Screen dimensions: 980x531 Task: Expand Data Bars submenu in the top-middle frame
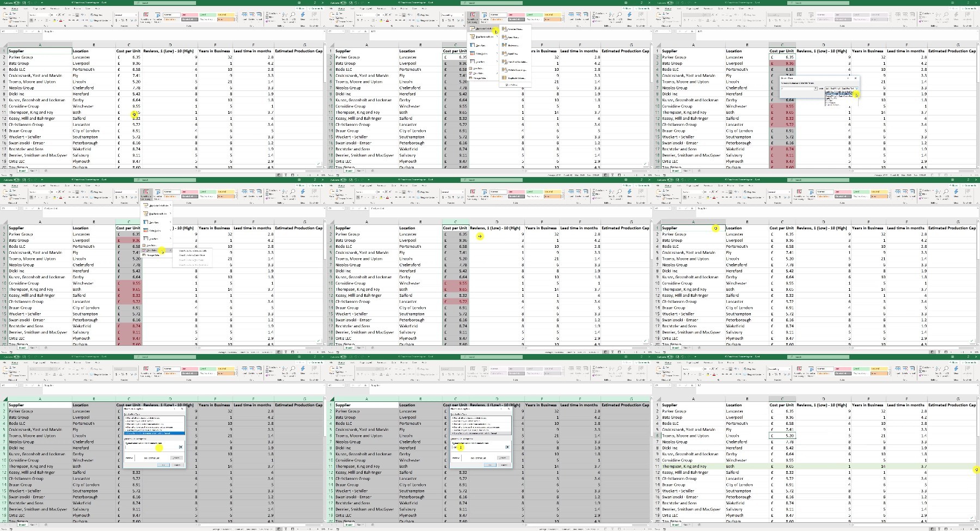point(482,45)
